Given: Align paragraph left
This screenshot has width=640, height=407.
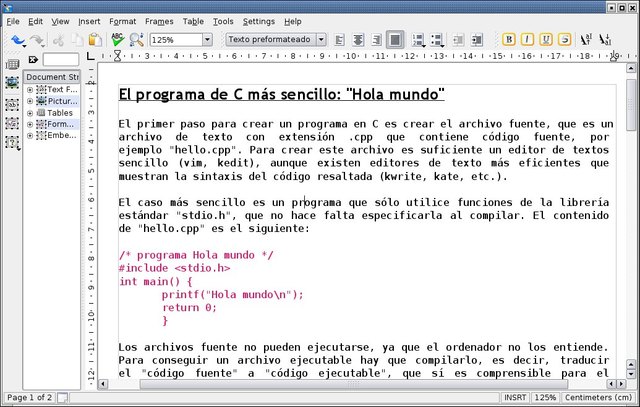Looking at the screenshot, I should [x=339, y=40].
